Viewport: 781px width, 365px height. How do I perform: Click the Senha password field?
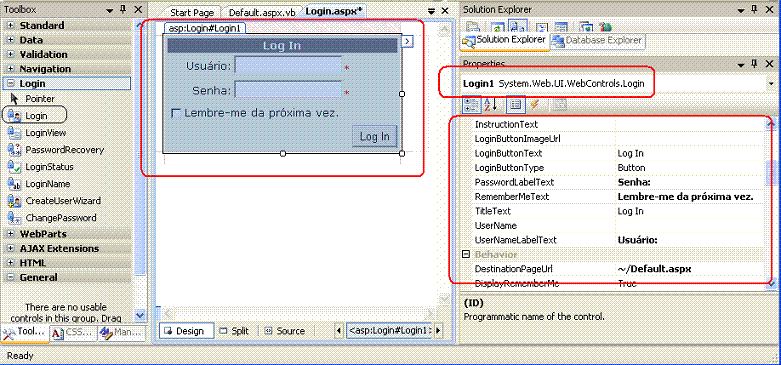click(288, 90)
